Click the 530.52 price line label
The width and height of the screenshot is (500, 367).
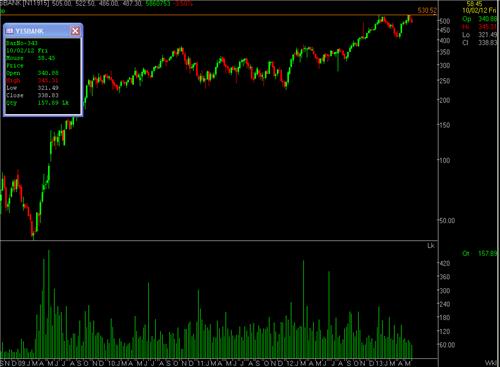pyautogui.click(x=427, y=11)
